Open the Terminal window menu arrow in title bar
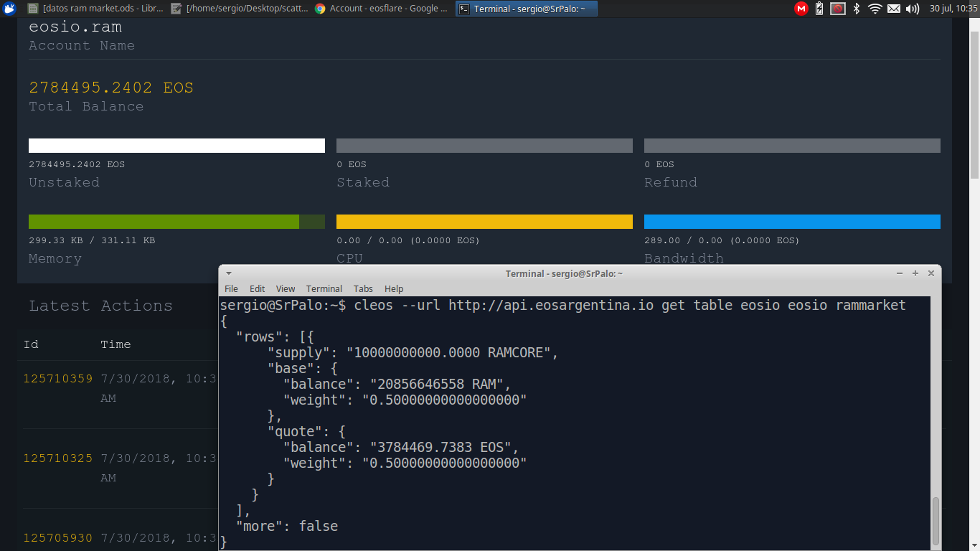Screen dimensions: 980x551 (228, 273)
